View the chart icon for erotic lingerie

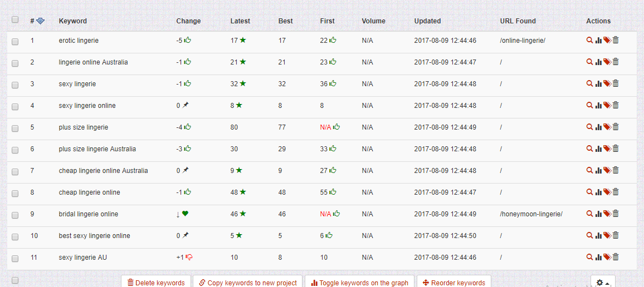tap(598, 40)
